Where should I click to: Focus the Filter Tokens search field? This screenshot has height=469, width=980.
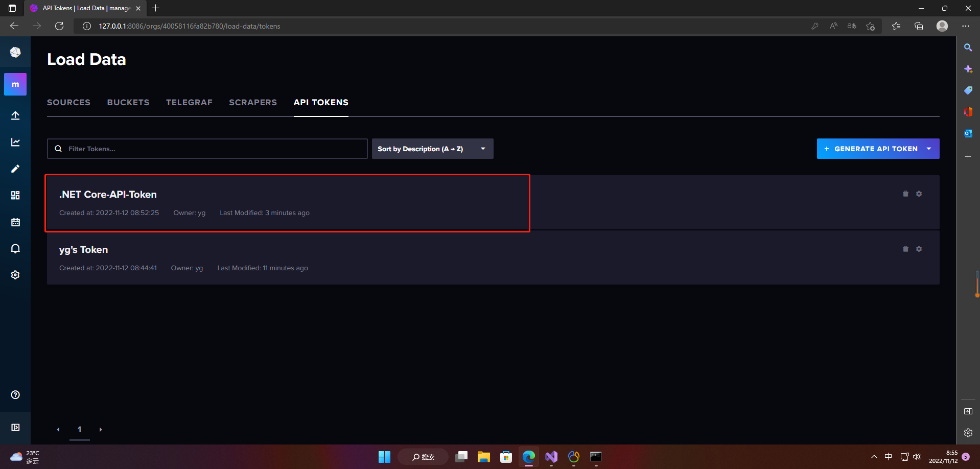[x=207, y=149]
